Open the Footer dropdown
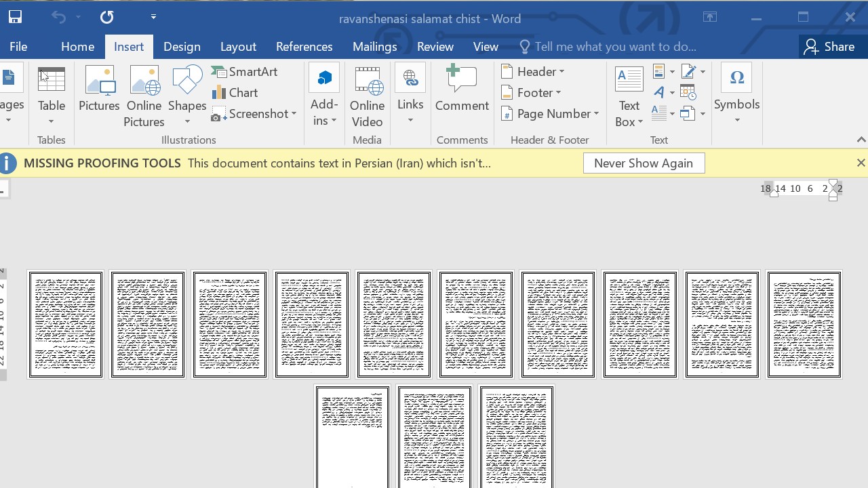The image size is (868, 488). click(x=531, y=93)
